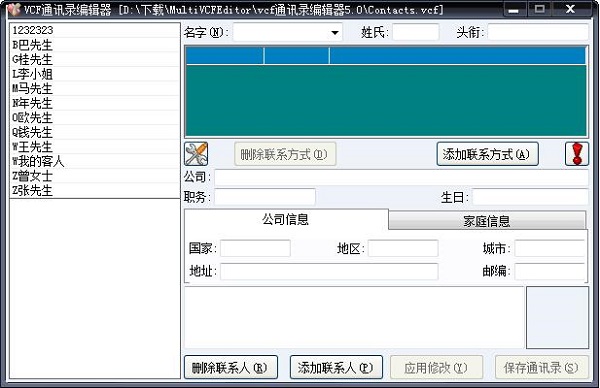Click the red exclamation mark icon
The width and height of the screenshot is (600, 388).
tap(577, 154)
